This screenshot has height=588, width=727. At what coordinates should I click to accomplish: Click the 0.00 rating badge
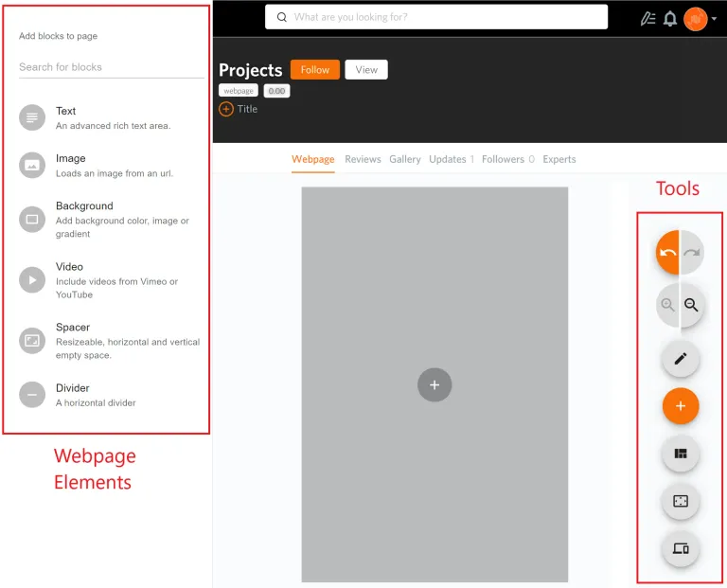click(x=276, y=91)
